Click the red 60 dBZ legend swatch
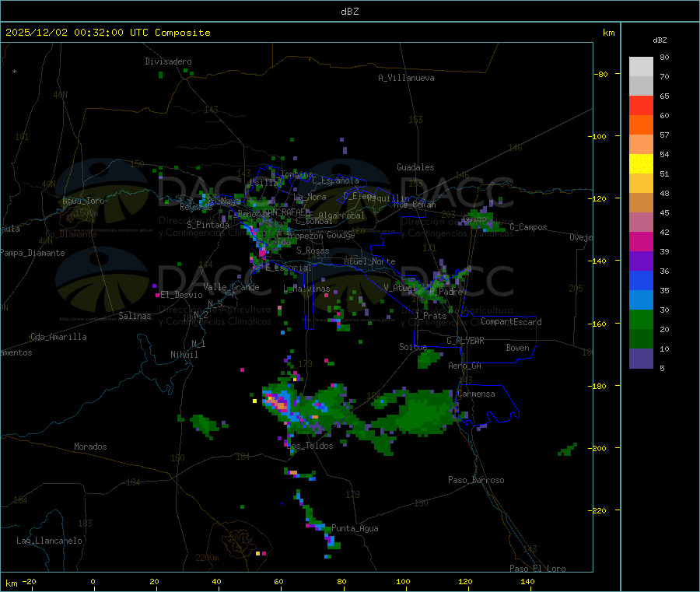700x592 pixels. pyautogui.click(x=641, y=105)
